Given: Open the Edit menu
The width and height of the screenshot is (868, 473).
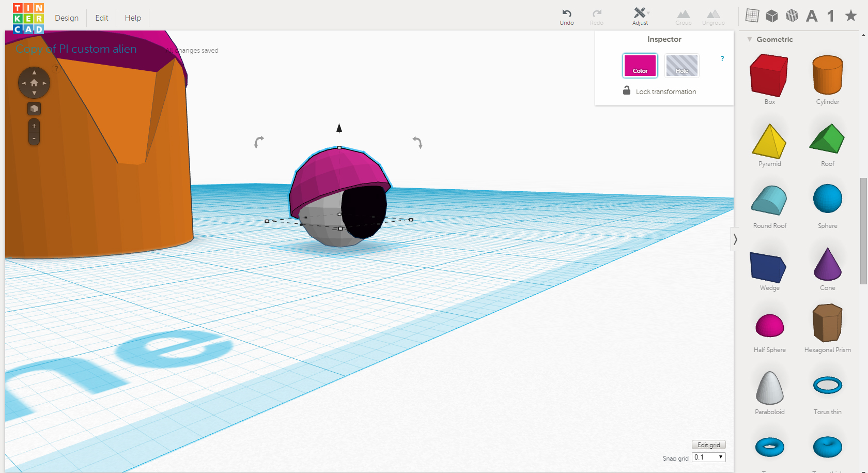Looking at the screenshot, I should pyautogui.click(x=102, y=18).
